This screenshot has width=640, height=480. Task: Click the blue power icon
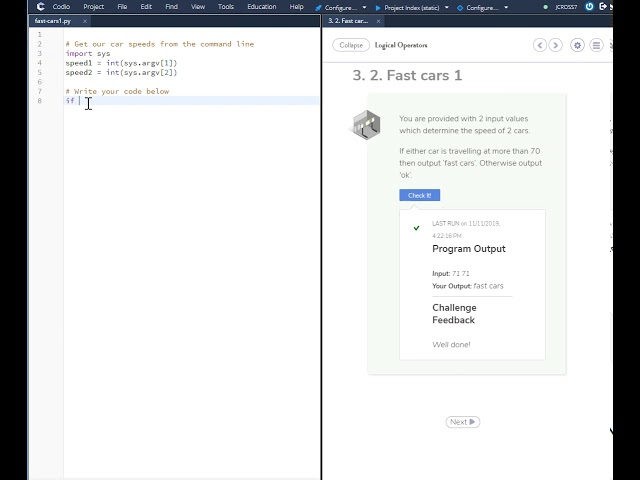pyautogui.click(x=589, y=7)
